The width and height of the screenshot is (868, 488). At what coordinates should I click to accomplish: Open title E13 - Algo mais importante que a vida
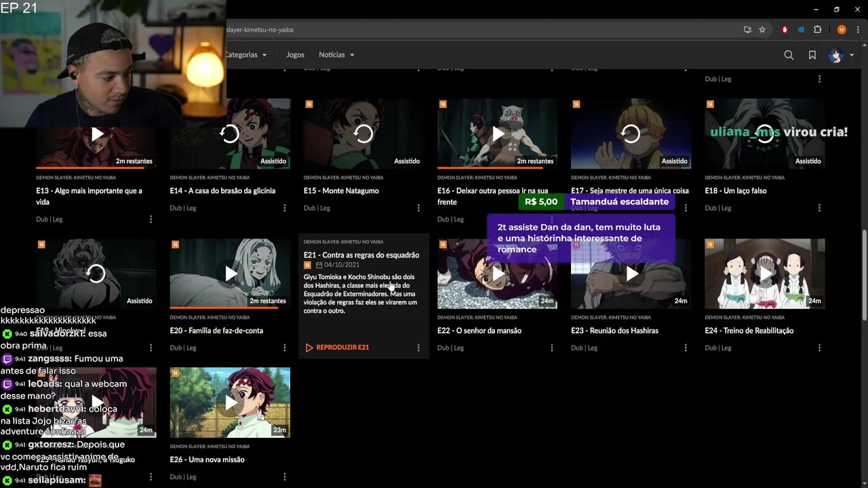tap(89, 197)
